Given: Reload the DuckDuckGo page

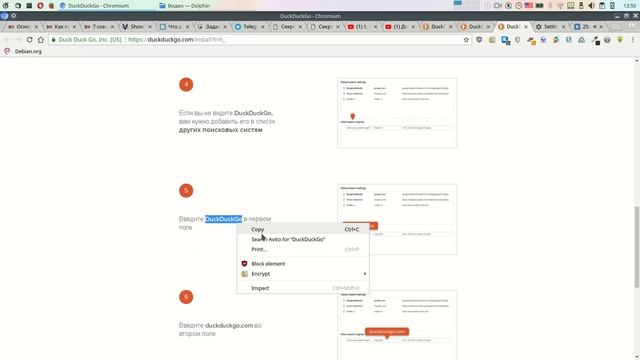Looking at the screenshot, I should (29, 40).
